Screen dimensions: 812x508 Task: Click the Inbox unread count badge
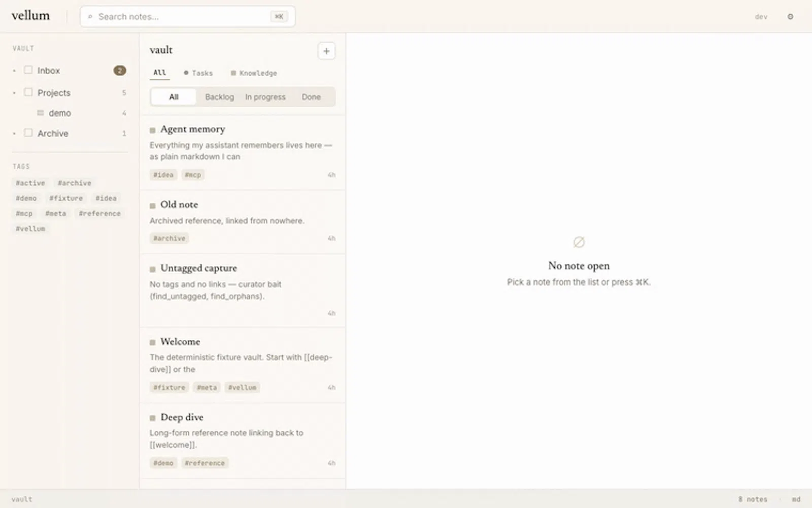tap(120, 71)
